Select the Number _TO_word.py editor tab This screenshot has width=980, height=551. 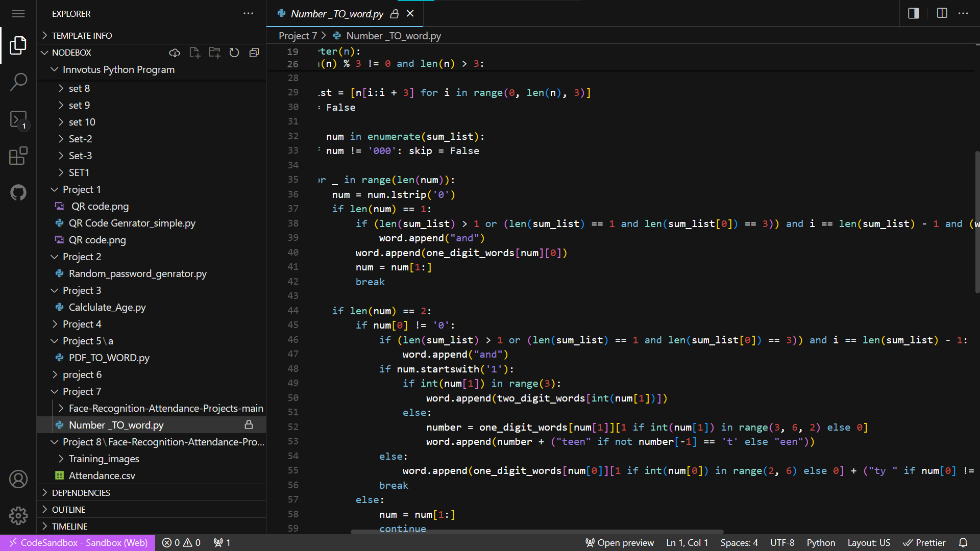337,14
